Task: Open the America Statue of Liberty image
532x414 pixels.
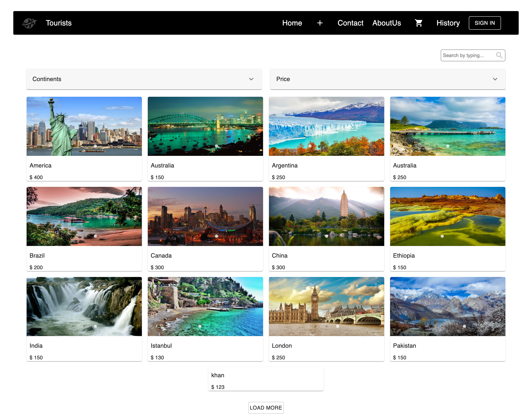Action: [x=84, y=126]
